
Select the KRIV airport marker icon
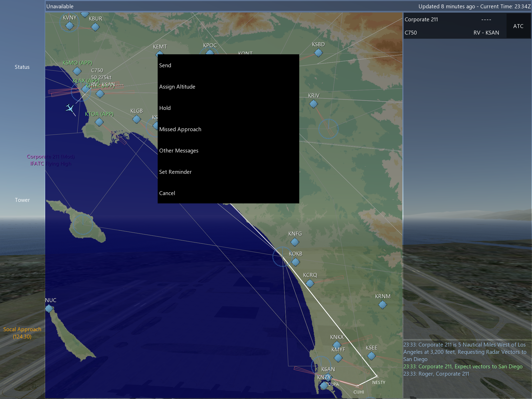coord(313,104)
